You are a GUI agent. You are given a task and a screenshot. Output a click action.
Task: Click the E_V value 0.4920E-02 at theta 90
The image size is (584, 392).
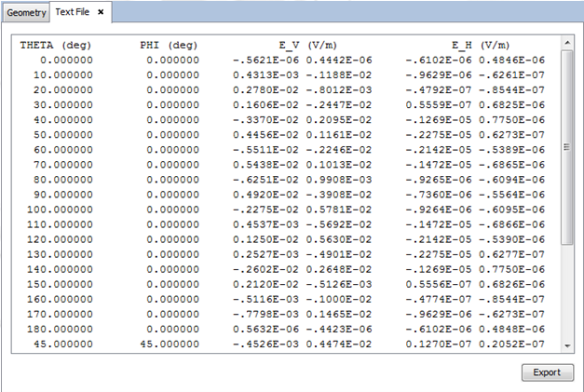point(266,195)
